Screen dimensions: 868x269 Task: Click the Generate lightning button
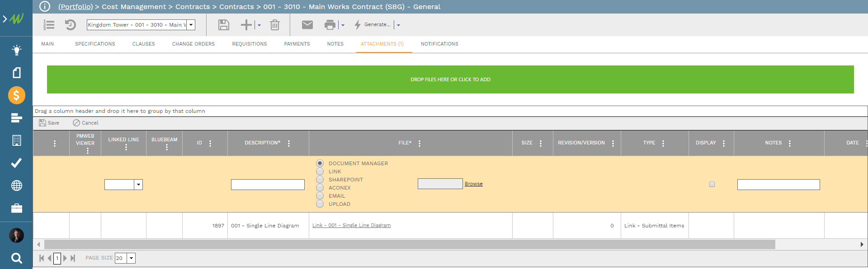(x=372, y=25)
